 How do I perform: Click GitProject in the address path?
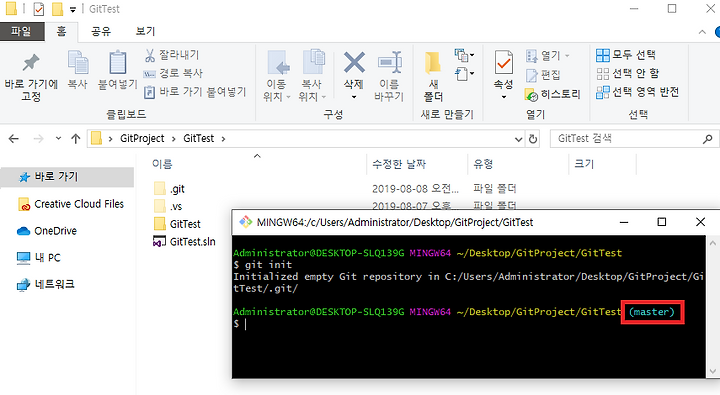tap(142, 139)
